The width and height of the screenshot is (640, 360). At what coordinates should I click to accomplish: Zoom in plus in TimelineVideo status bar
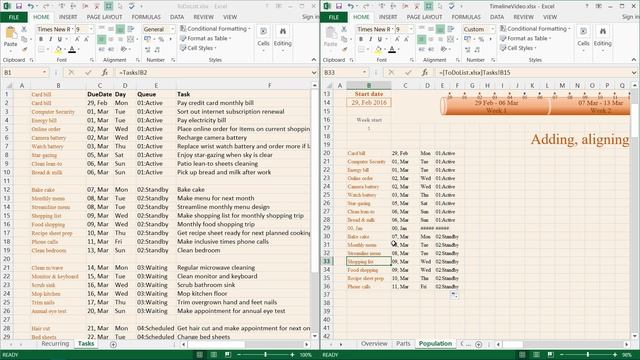pyautogui.click(x=615, y=355)
